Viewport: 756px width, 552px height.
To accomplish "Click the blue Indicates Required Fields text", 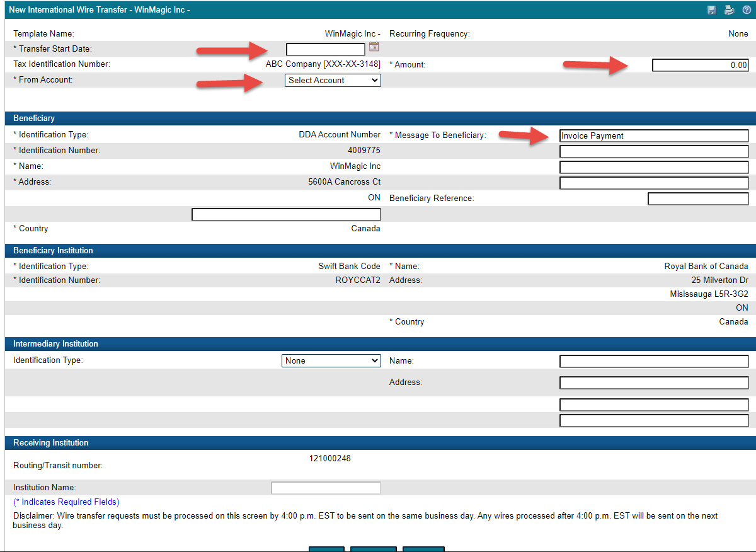I will [66, 502].
